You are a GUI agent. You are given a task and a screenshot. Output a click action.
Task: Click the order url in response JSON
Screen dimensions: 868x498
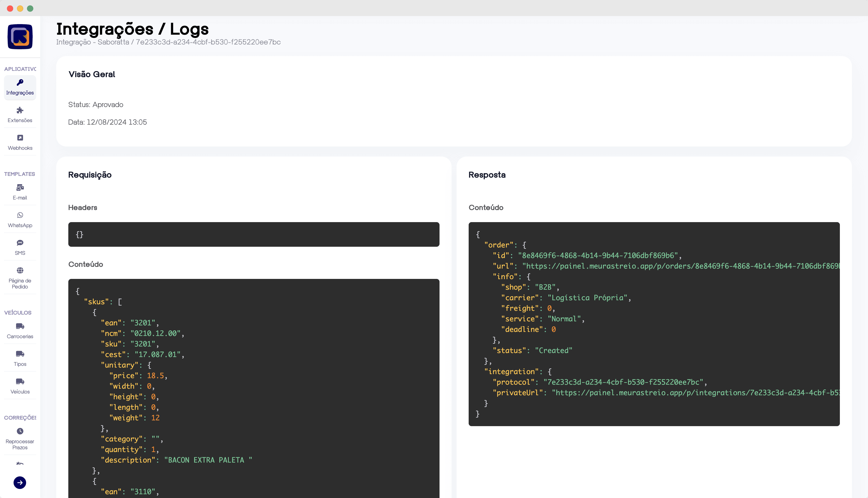(680, 266)
